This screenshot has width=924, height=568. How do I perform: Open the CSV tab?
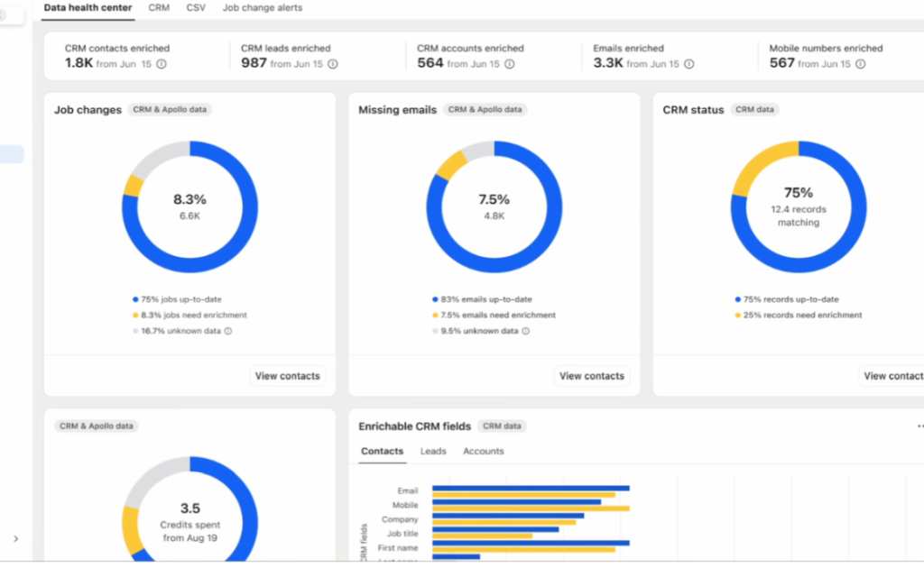196,7
